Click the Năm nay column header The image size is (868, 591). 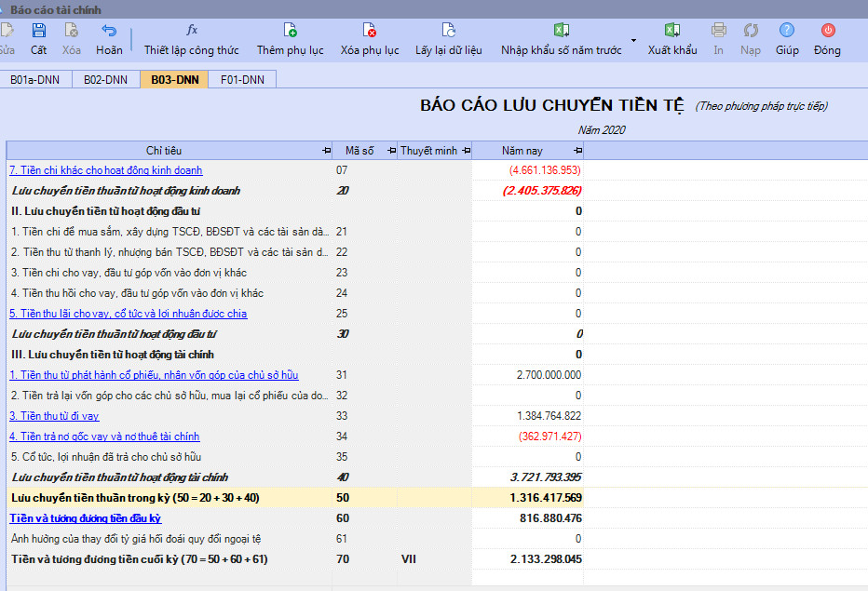coord(527,151)
